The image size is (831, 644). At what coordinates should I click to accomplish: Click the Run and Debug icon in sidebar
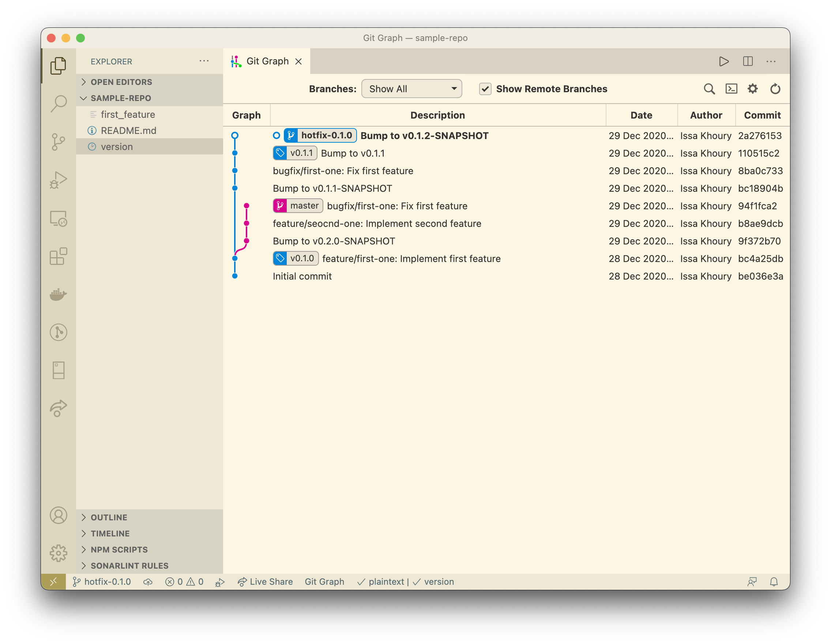(x=59, y=178)
